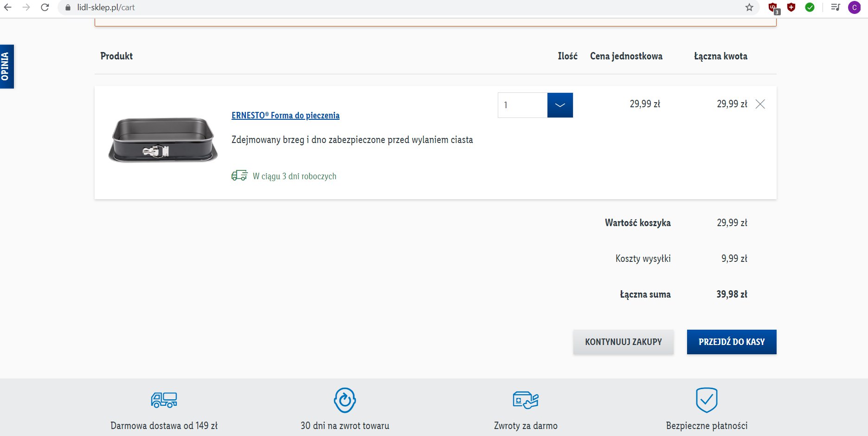
Task: Click the 30-day return circular arrow icon
Action: [345, 400]
